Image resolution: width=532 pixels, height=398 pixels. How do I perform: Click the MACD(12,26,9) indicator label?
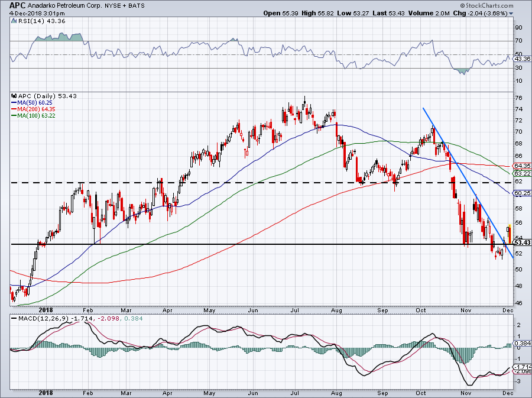pos(43,318)
